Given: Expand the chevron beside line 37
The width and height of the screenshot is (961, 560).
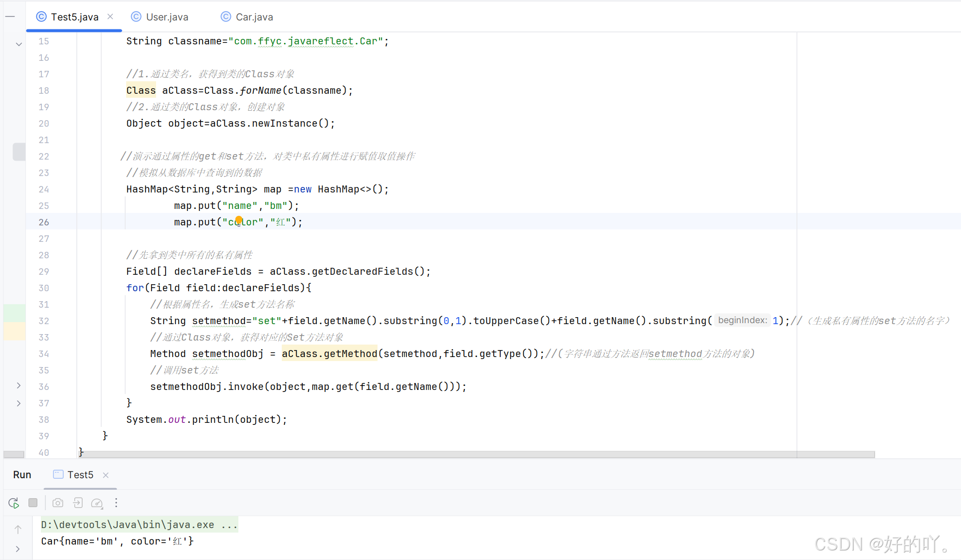Looking at the screenshot, I should coord(18,403).
